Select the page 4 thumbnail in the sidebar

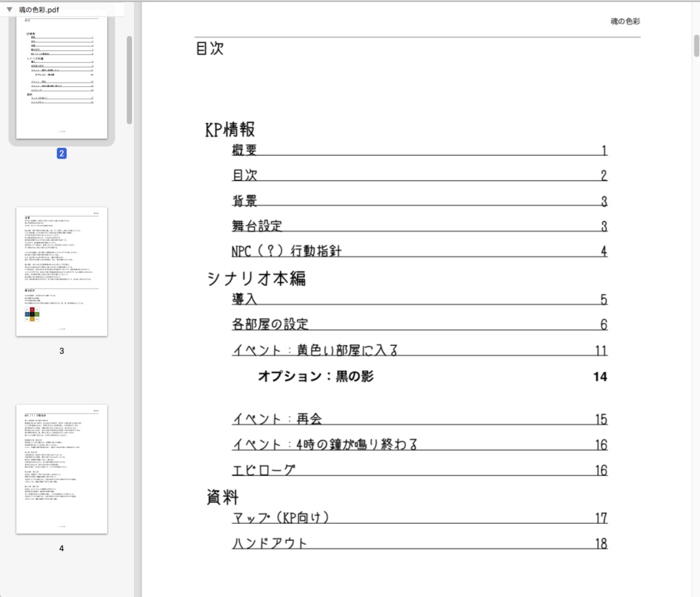[x=62, y=466]
